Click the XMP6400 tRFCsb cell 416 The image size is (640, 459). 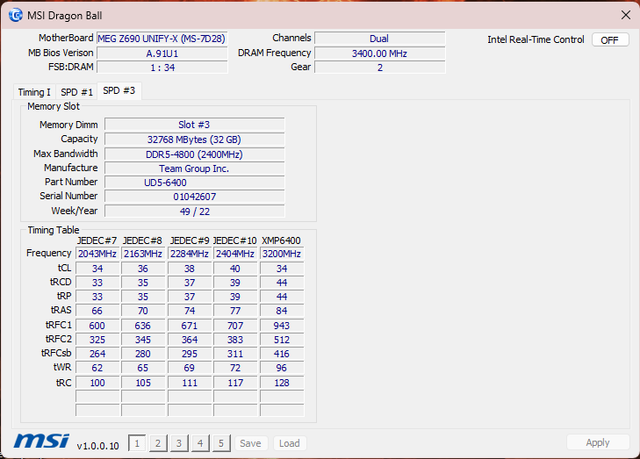click(282, 354)
